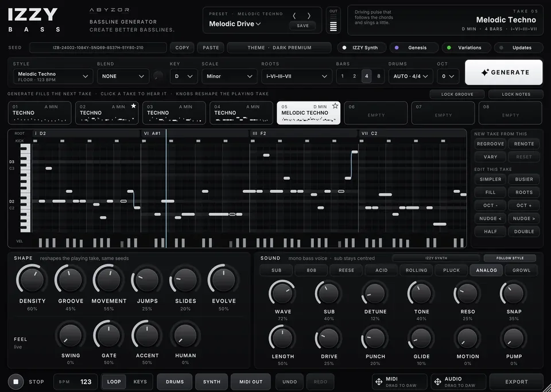The height and width of the screenshot is (392, 551).
Task: Switch to IZZY Synth tab
Action: pos(362,48)
